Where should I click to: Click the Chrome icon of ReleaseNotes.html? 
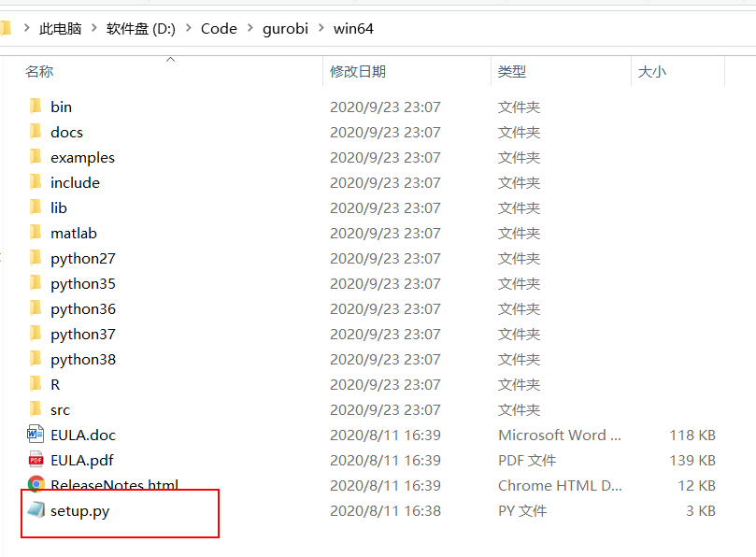point(36,484)
